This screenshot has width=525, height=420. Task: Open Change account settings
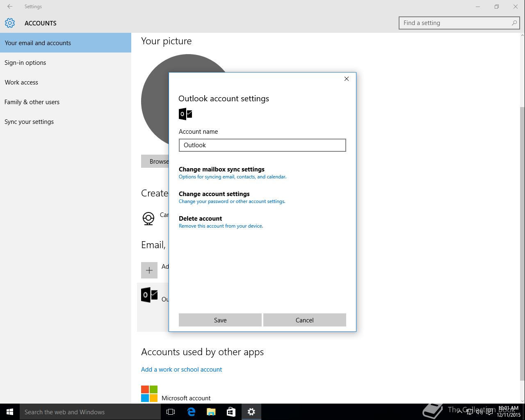[232, 197]
